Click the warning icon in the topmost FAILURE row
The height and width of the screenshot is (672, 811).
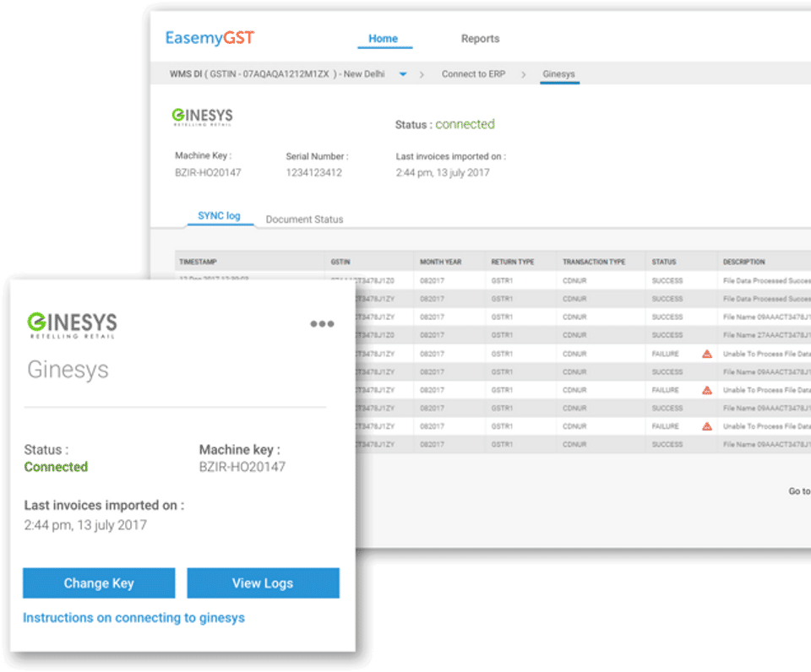coord(706,354)
